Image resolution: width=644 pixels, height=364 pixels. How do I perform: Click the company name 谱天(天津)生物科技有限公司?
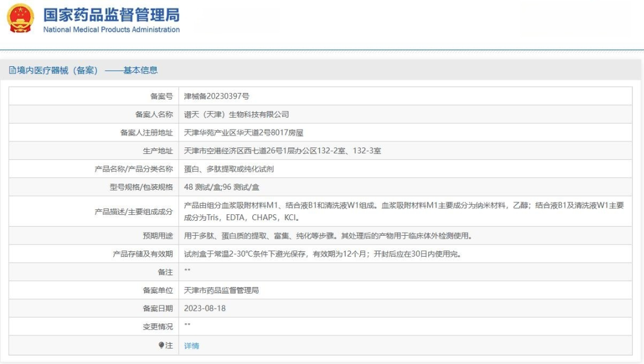(236, 114)
